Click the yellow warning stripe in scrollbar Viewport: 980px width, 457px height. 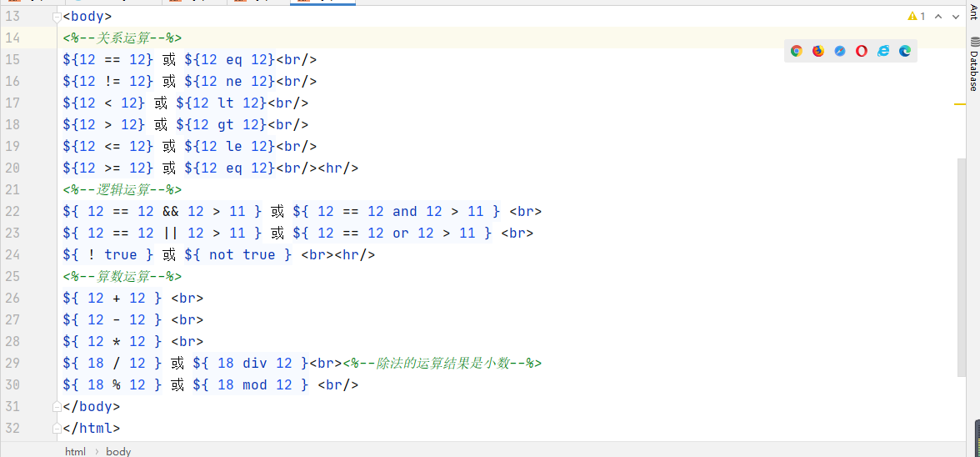960,104
